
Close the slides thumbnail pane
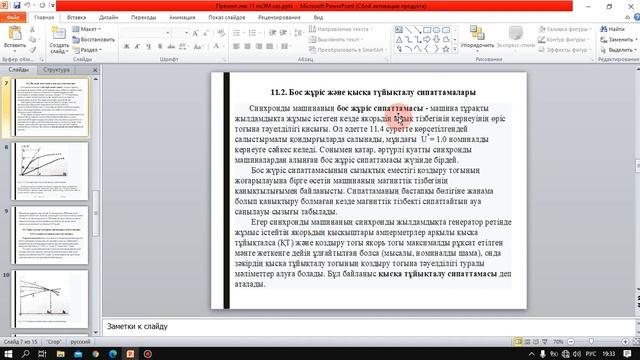pos(95,70)
